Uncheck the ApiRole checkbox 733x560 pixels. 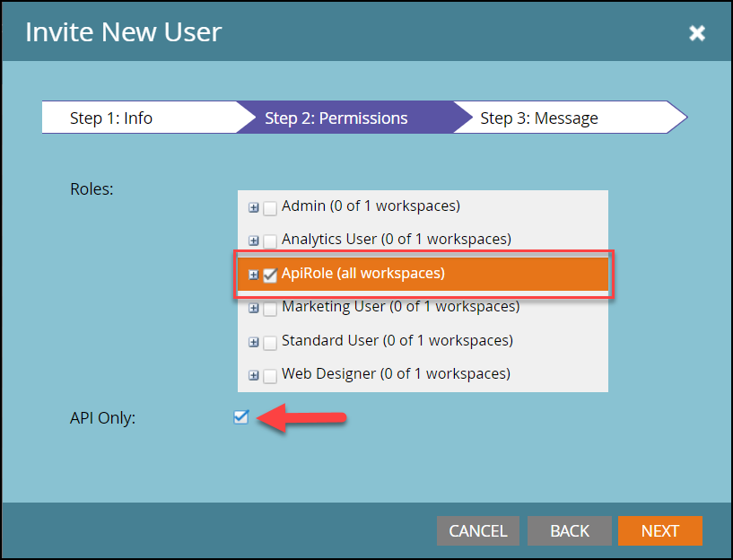[270, 275]
